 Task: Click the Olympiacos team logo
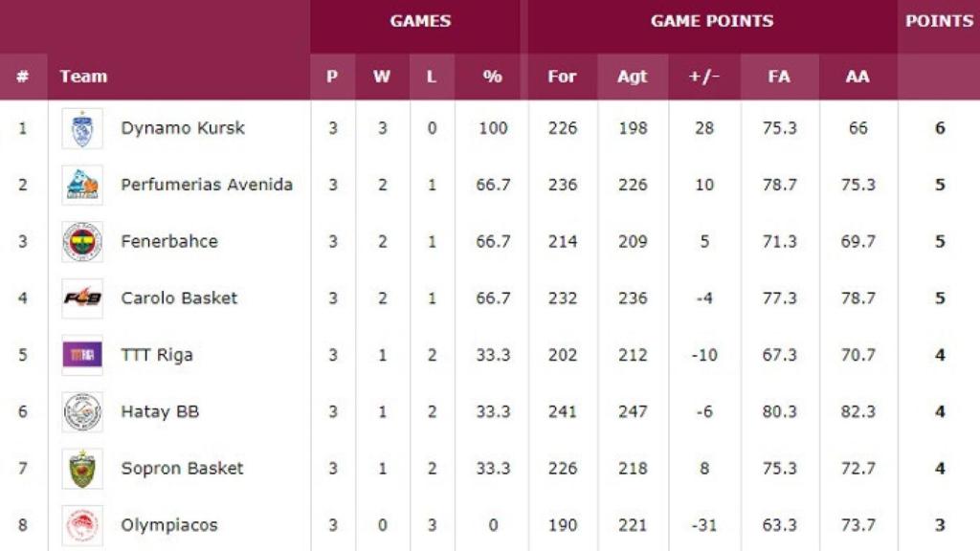(82, 525)
